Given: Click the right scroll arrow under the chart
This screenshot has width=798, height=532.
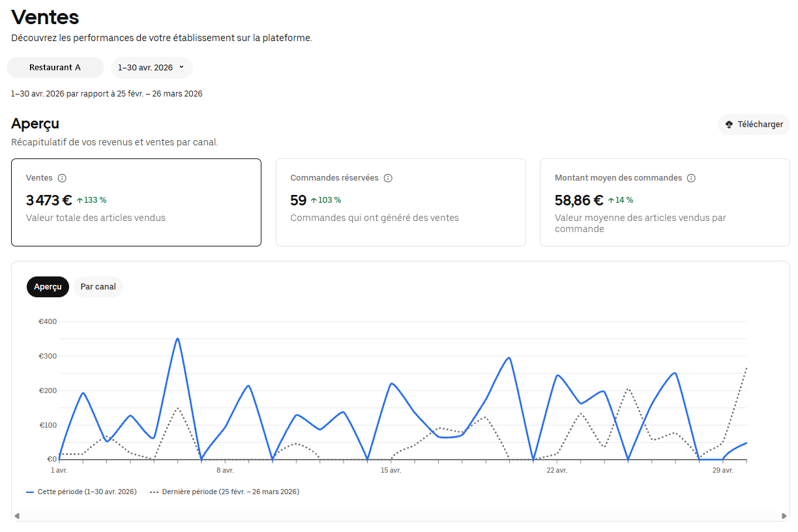Looking at the screenshot, I should tap(784, 516).
